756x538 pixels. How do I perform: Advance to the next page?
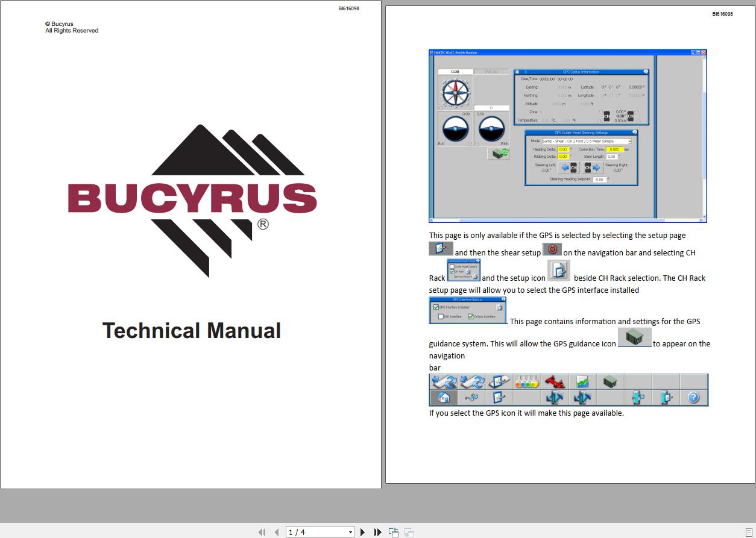362,532
